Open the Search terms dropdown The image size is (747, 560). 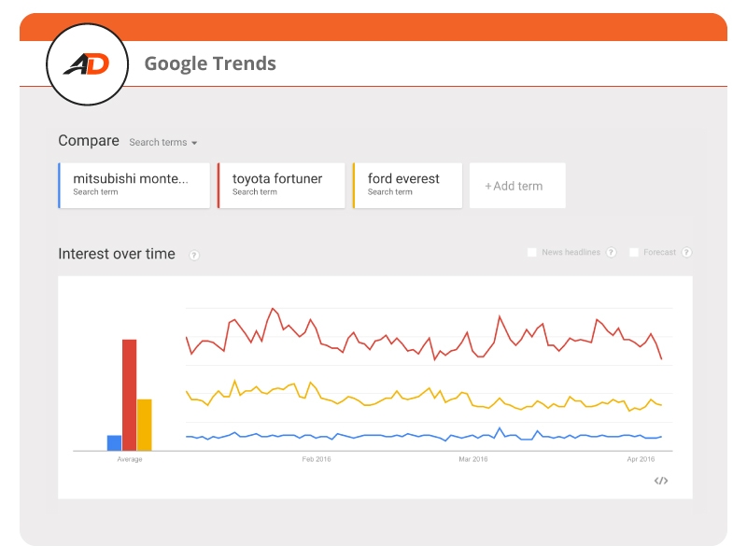click(x=162, y=143)
